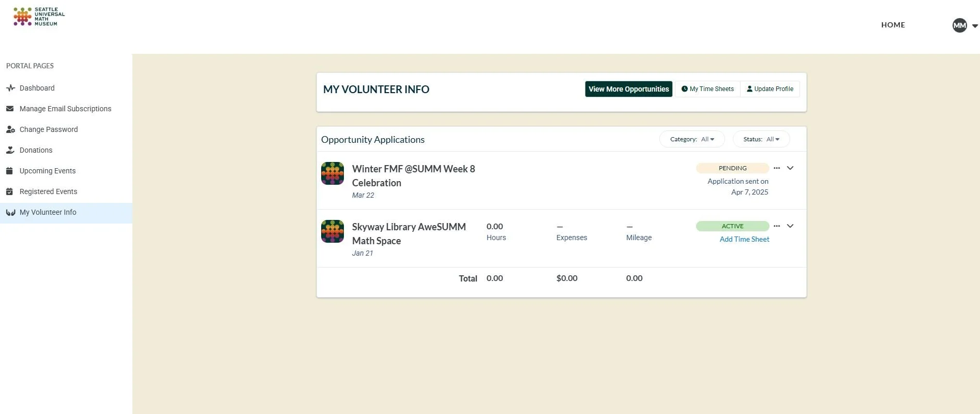Screen dimensions: 980x414
Task: Open the more options dots for Winter FMF
Action: coord(776,168)
